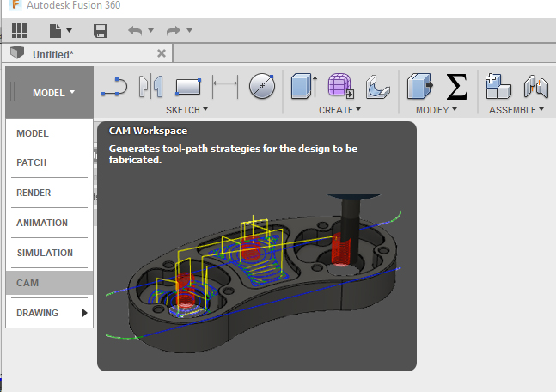556x392 pixels.
Task: Select the Extrude tool
Action: click(x=304, y=86)
